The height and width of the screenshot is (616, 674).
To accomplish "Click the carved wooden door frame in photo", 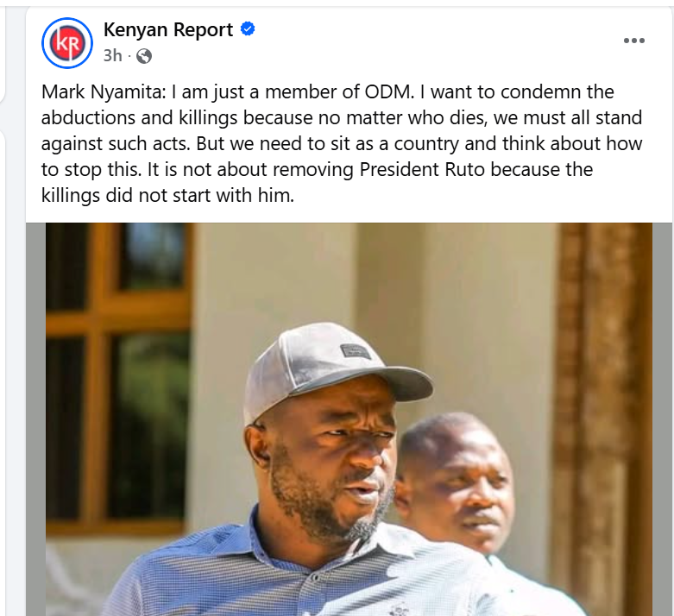I will 602,419.
